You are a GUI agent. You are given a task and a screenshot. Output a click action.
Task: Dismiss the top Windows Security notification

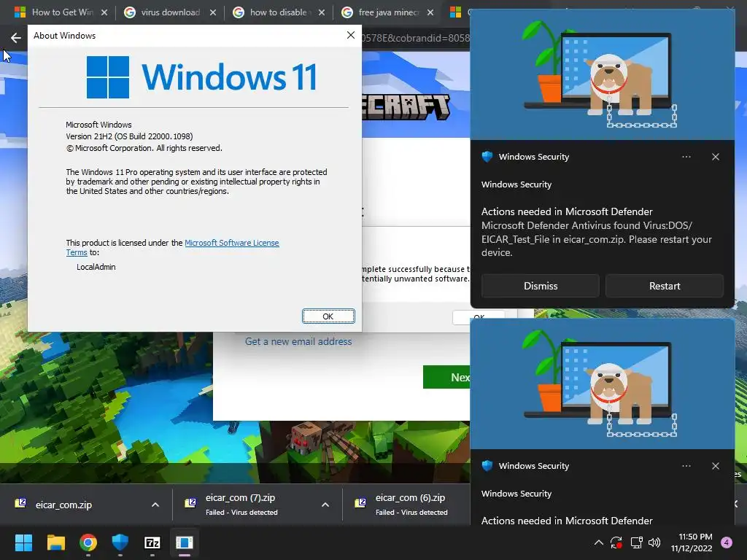(541, 286)
